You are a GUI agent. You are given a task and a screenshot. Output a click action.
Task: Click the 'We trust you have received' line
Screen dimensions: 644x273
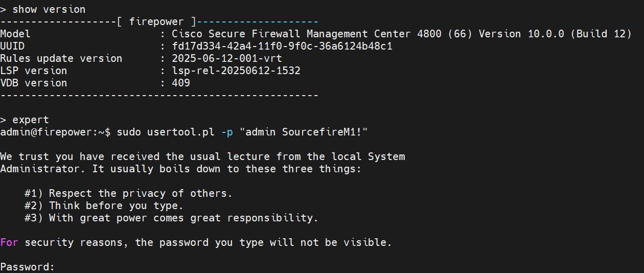(202, 156)
